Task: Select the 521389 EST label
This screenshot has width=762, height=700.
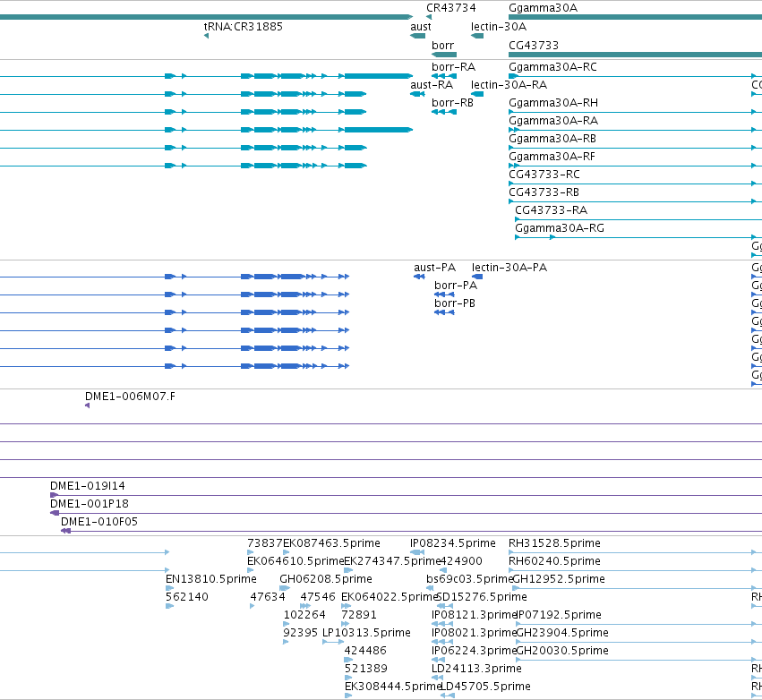Action: point(366,669)
